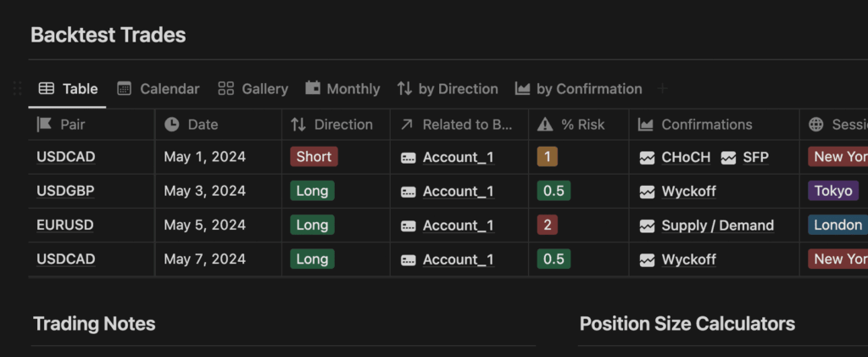
Task: Open the Related to B... column header menu
Action: pyautogui.click(x=459, y=125)
